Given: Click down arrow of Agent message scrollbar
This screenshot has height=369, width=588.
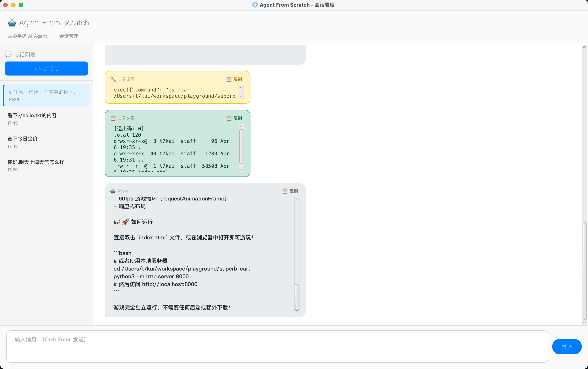Looking at the screenshot, I should pyautogui.click(x=297, y=310).
